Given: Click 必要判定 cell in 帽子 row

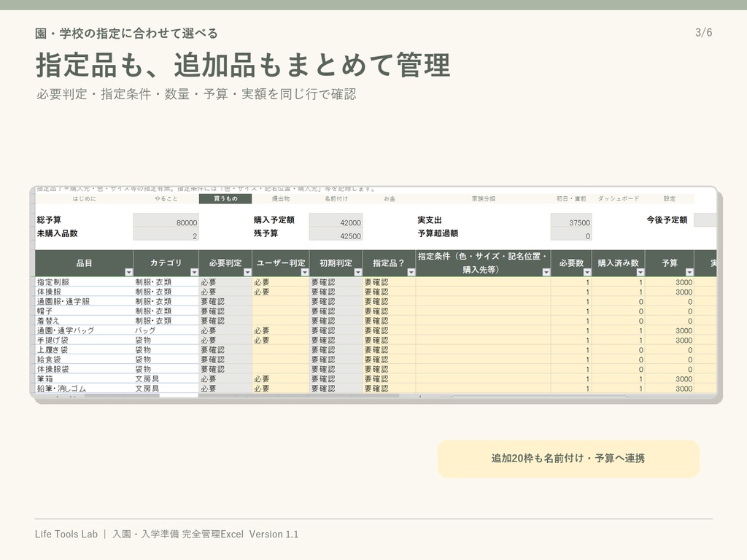Looking at the screenshot, I should [x=225, y=311].
